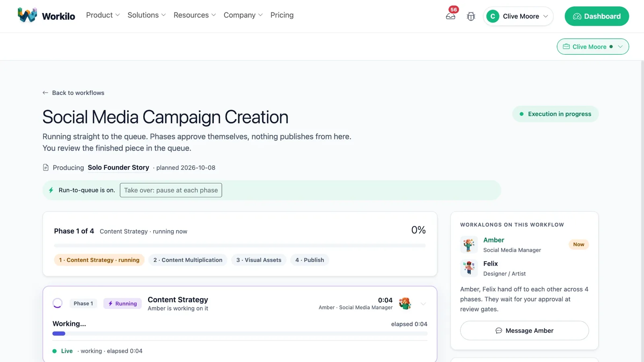Click the page vertical scrollbar

(x=642, y=211)
